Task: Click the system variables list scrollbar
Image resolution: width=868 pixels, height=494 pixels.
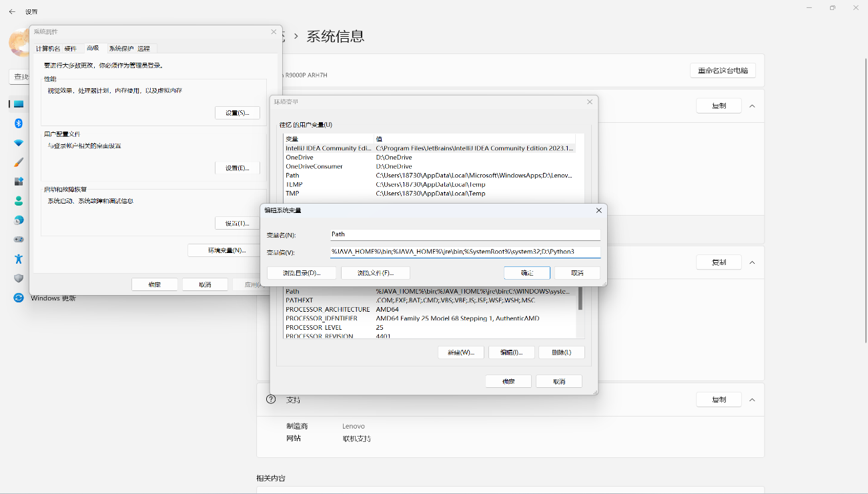Action: click(580, 298)
